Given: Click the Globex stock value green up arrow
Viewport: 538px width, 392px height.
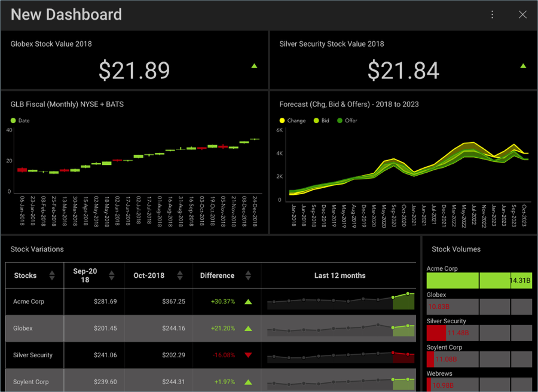Looking at the screenshot, I should (x=254, y=66).
